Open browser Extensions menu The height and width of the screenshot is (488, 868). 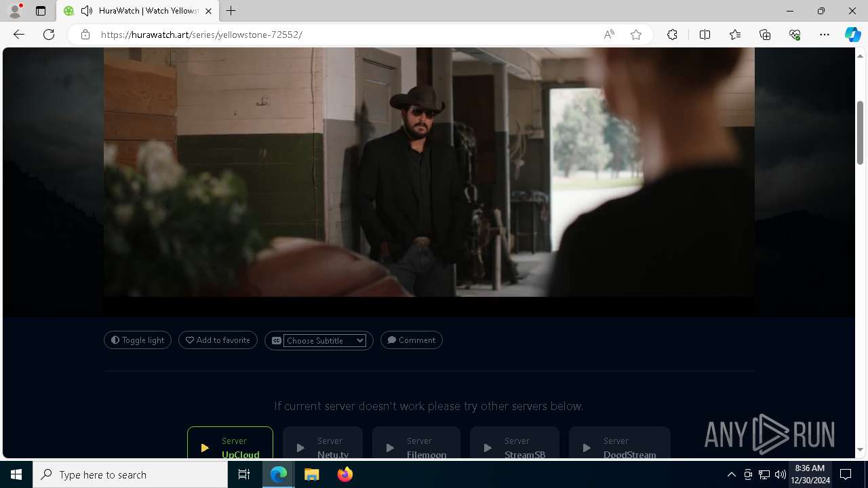(672, 35)
